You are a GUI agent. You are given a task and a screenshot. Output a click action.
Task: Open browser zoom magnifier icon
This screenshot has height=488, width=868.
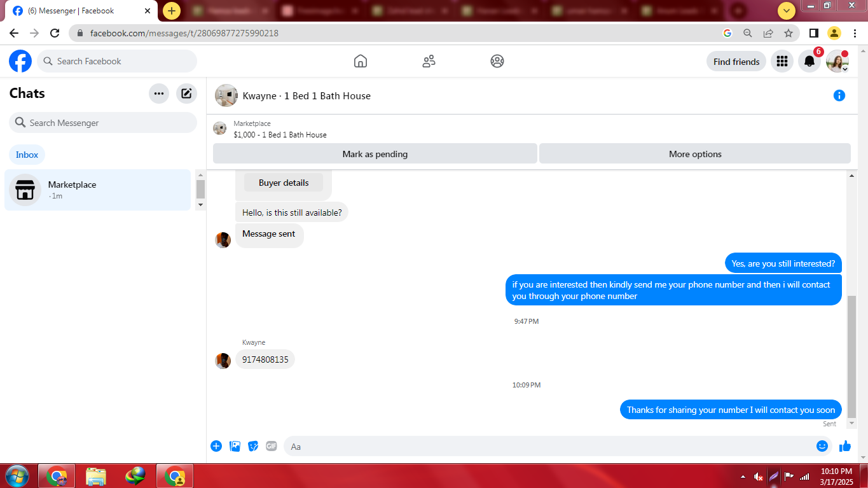pos(748,33)
